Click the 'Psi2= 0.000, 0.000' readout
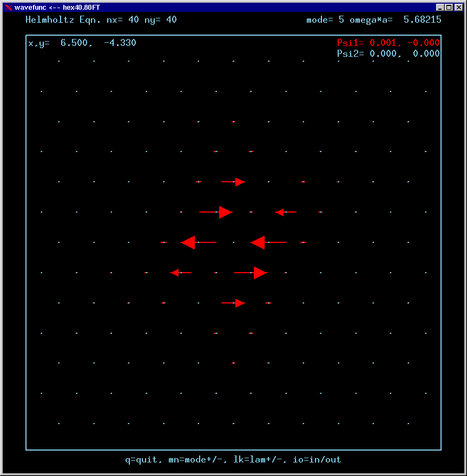Image resolution: width=467 pixels, height=476 pixels. tap(389, 54)
